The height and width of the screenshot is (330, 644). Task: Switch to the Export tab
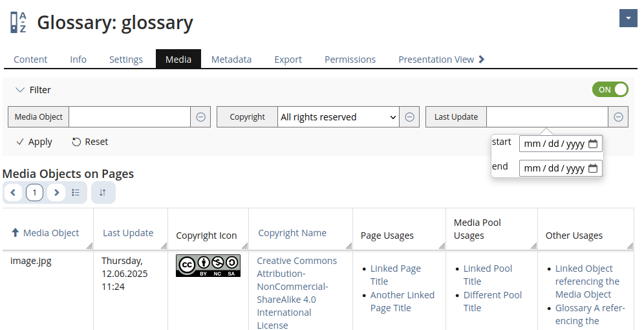[x=288, y=59]
